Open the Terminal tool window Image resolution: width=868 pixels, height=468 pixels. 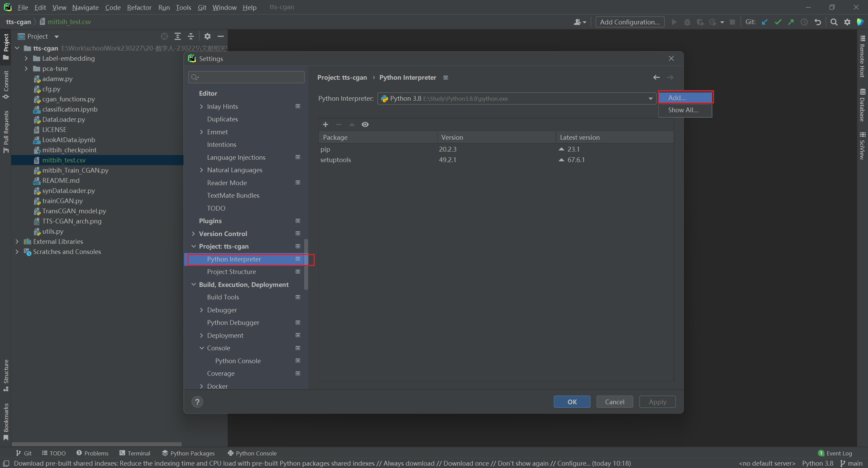pyautogui.click(x=135, y=453)
